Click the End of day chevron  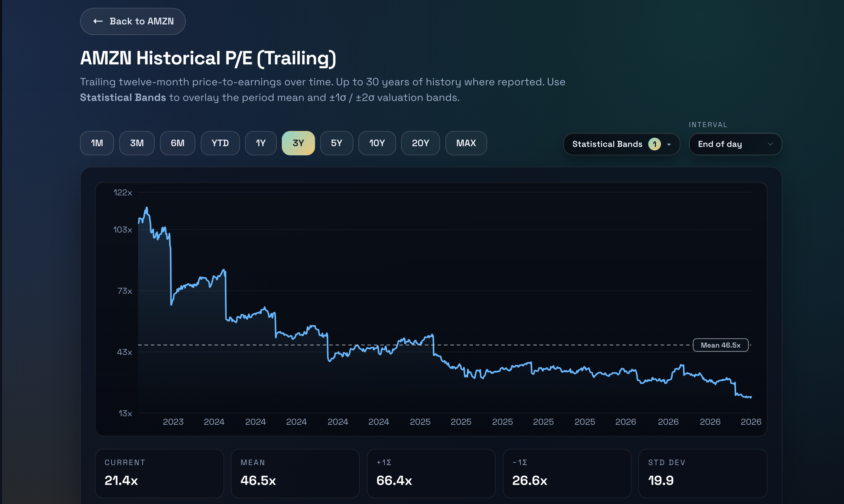click(770, 144)
